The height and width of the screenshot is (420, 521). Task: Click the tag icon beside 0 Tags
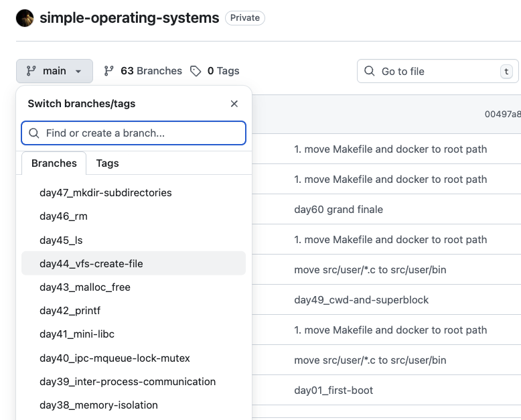(x=196, y=71)
